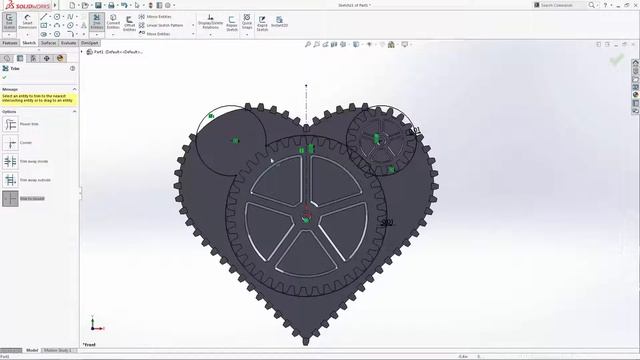The image size is (640, 360).
Task: Open the Model tab at the bottom
Action: coord(32,350)
